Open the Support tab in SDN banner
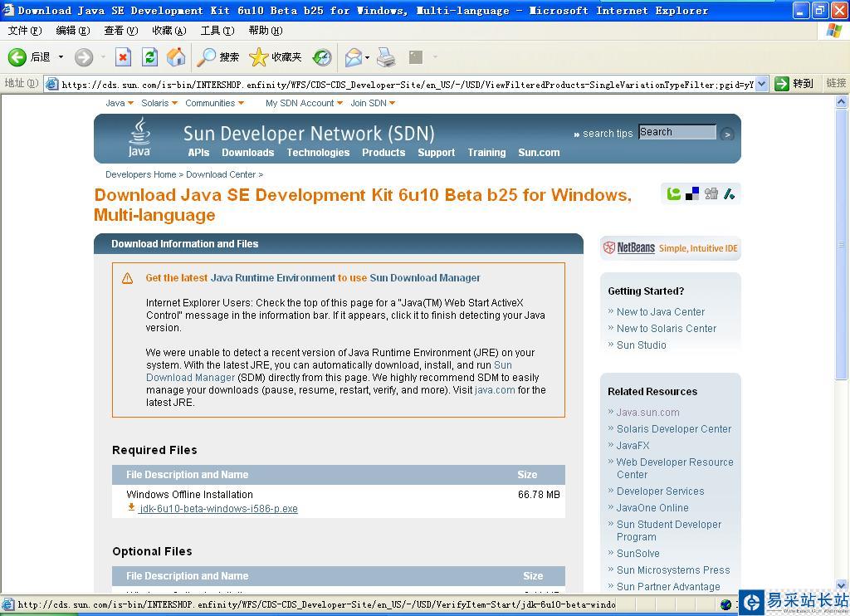 point(437,153)
